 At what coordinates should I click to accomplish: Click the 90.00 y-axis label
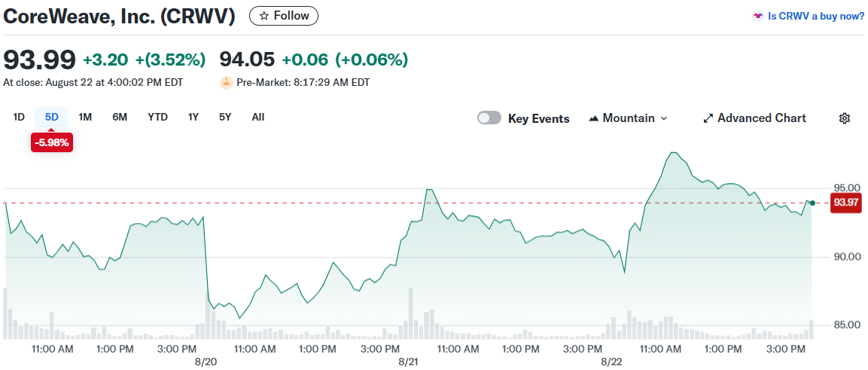(846, 257)
